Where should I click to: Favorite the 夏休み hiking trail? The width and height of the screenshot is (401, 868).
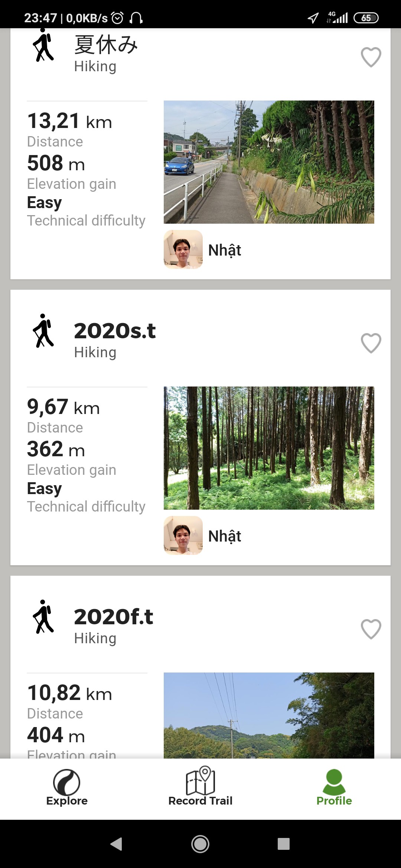[371, 57]
